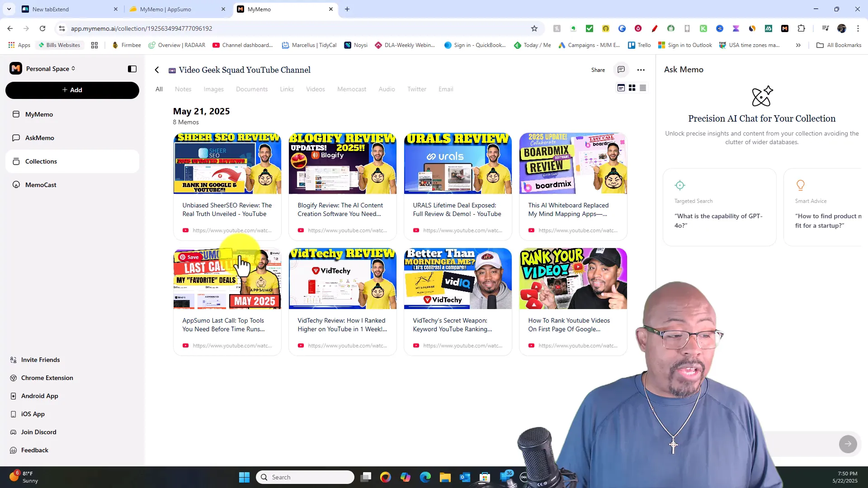Screen dimensions: 868x488
Task: Select the Targeted Search suggestion card
Action: [x=720, y=207]
